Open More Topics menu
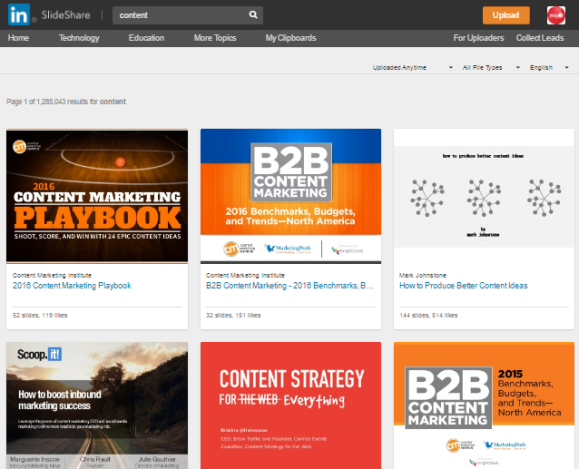Image resolution: width=579 pixels, height=469 pixels. pos(215,38)
